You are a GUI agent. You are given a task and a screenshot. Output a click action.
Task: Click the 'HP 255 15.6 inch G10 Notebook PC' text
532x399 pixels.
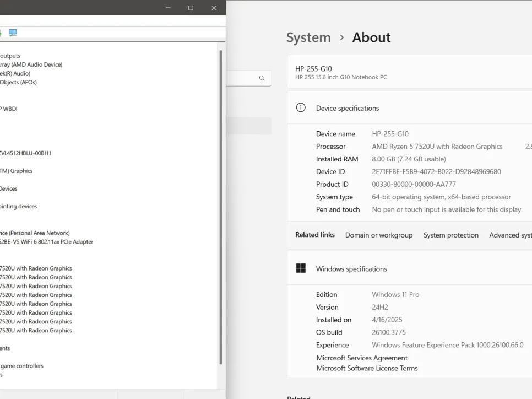[x=341, y=77]
